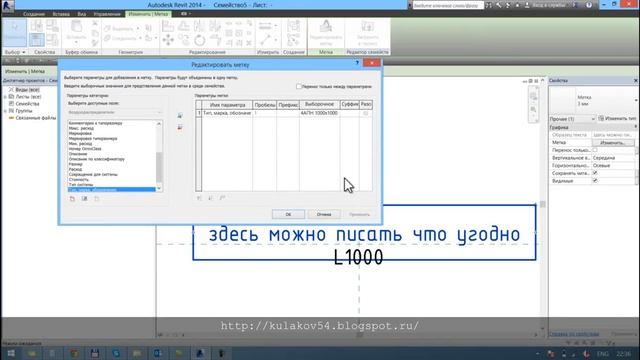This screenshot has width=640, height=360.
Task: Click the delete parameter icon below field list
Action: click(x=97, y=199)
